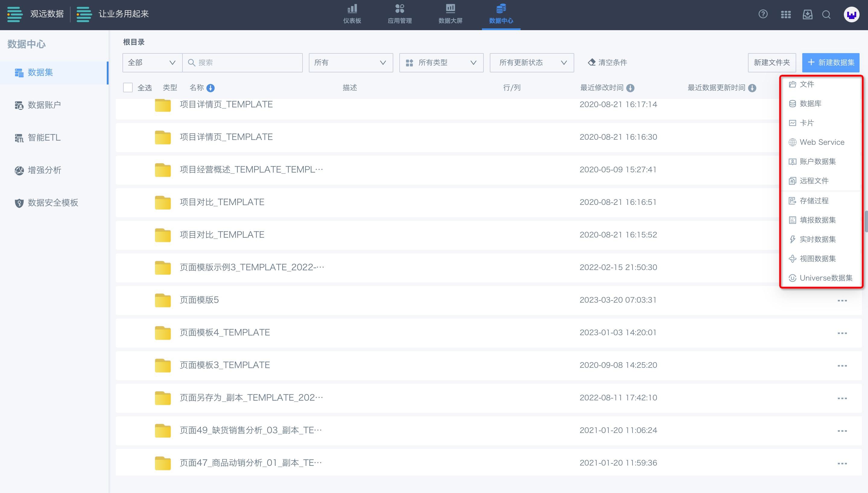Choose Web Service from new dataset menu
Screen dimensions: 868x493
[x=822, y=142]
